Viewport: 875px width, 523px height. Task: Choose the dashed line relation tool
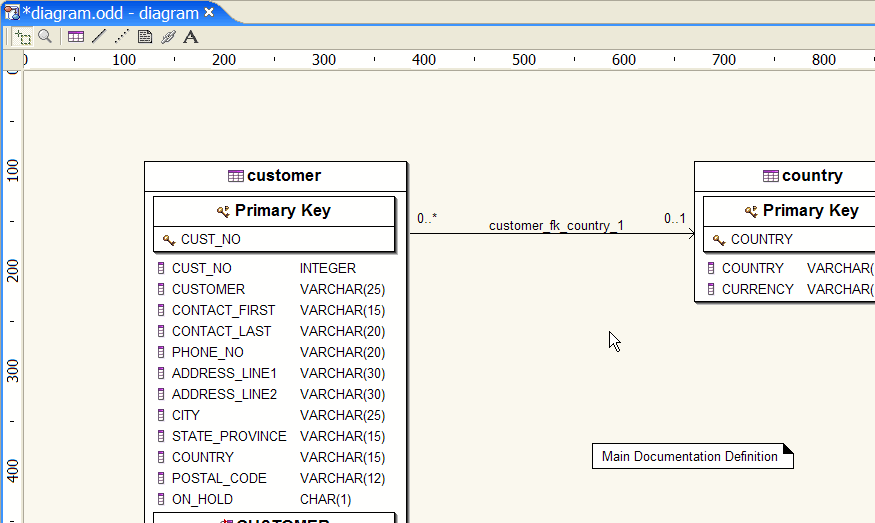click(x=121, y=37)
